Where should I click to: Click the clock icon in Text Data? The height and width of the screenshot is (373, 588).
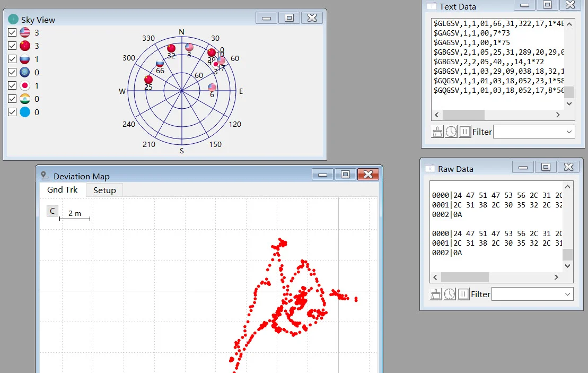(x=451, y=132)
